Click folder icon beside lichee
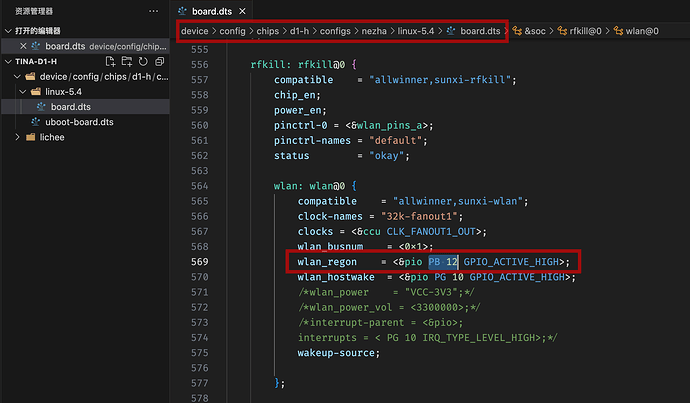This screenshot has height=403, width=690. pos(30,137)
